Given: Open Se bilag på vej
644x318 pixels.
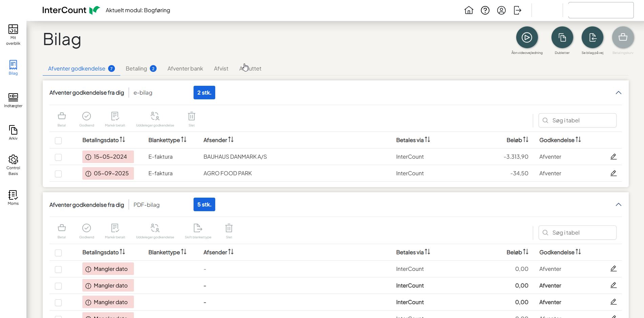Looking at the screenshot, I should [592, 37].
